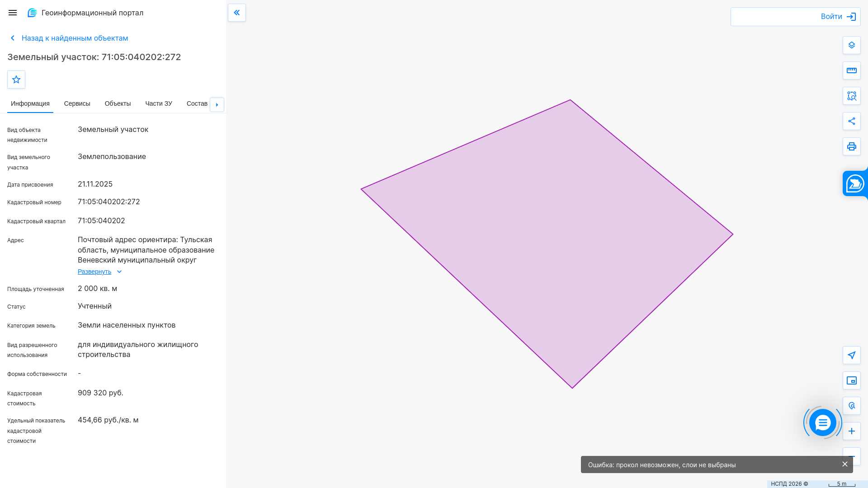
Task: Open the chat assistant bubble
Action: point(823,422)
